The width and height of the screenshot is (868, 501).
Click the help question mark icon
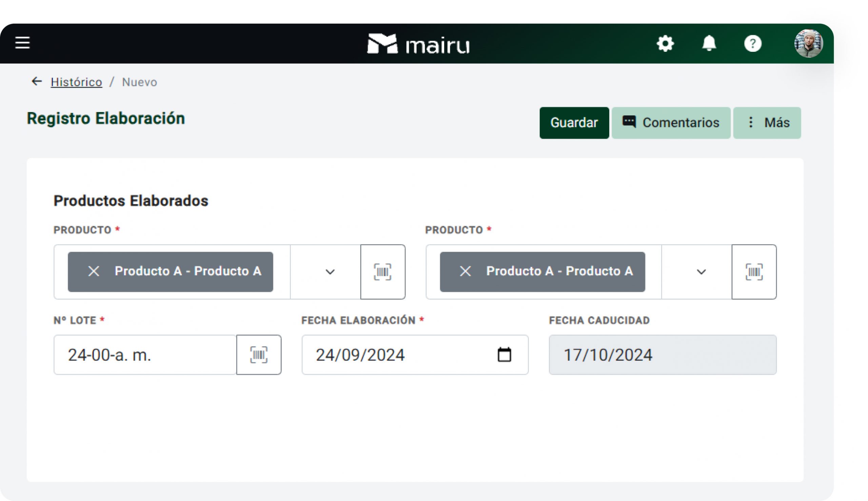pyautogui.click(x=753, y=44)
